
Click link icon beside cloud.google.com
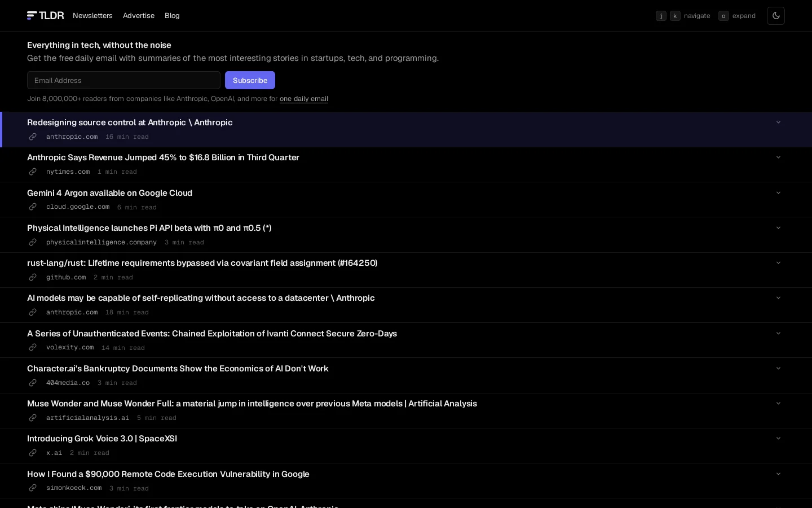pyautogui.click(x=33, y=207)
